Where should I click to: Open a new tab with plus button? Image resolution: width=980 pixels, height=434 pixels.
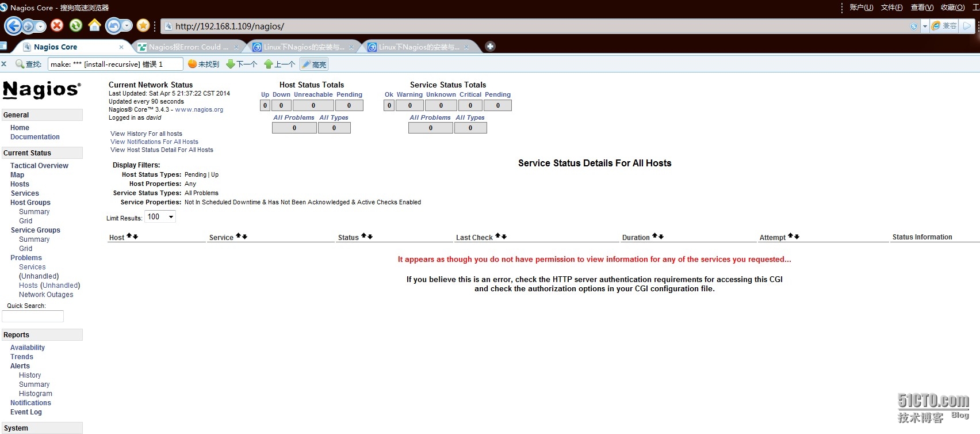point(490,46)
